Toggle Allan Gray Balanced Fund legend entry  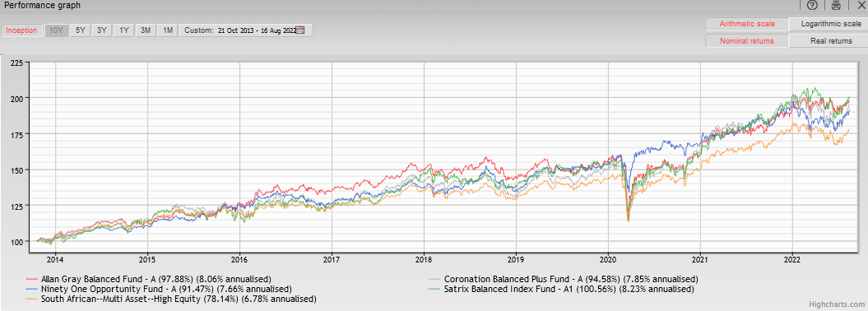click(x=148, y=279)
